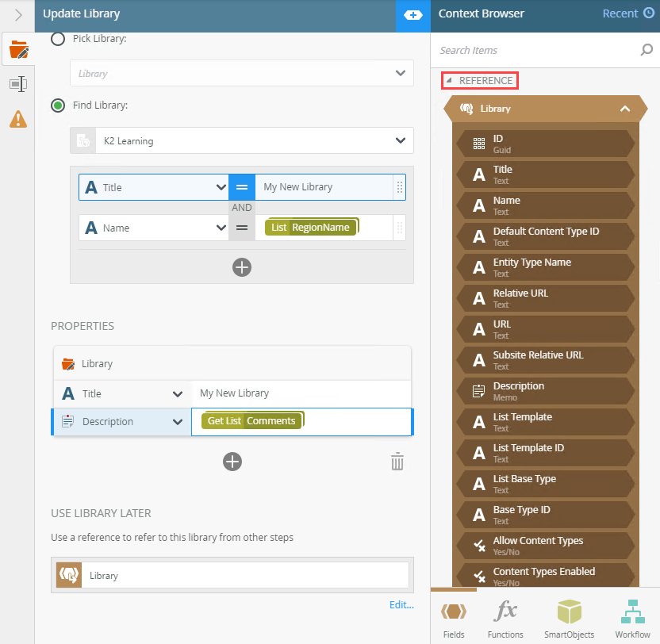Select the Content Types Enabled field
Viewport: 660px width, 644px height.
click(546, 575)
